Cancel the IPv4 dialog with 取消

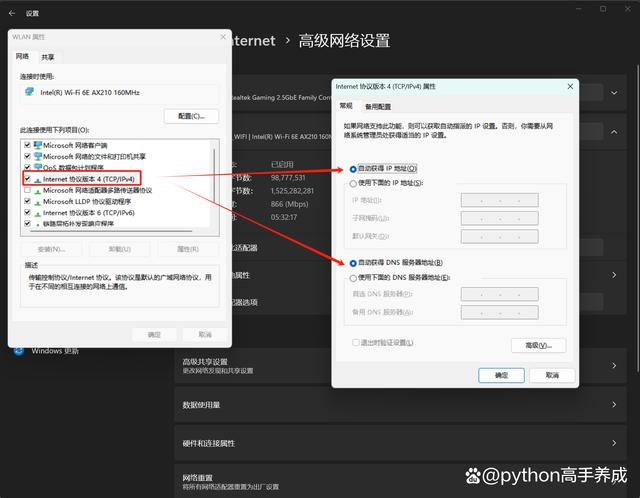point(552,376)
